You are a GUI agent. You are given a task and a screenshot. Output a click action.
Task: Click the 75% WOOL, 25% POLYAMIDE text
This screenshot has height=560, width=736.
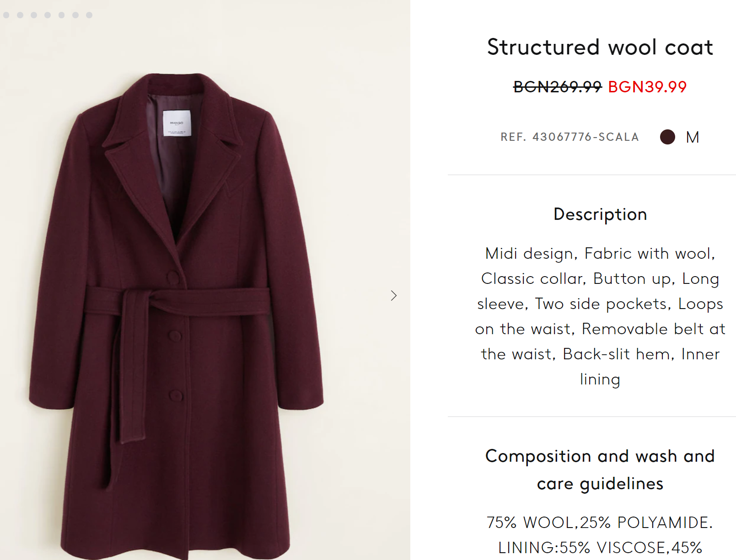coord(600,522)
